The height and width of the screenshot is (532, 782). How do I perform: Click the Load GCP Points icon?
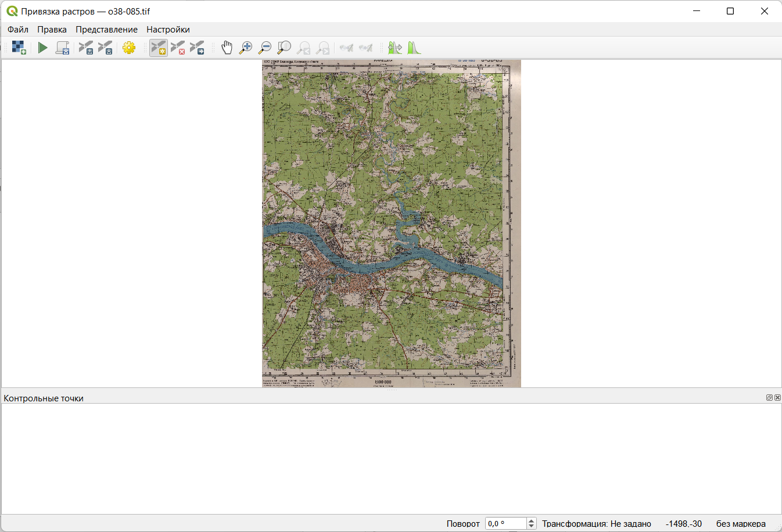86,48
